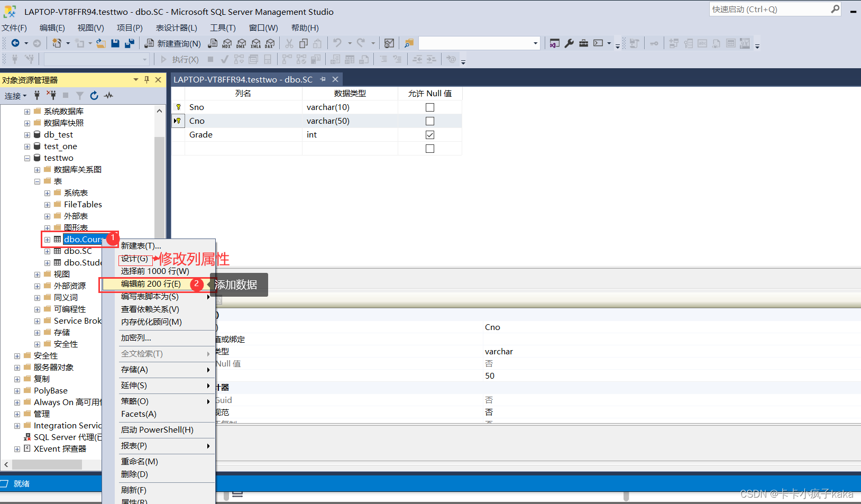This screenshot has width=861, height=504.
Task: Click the Object Explorer scroll up arrow
Action: point(159,111)
